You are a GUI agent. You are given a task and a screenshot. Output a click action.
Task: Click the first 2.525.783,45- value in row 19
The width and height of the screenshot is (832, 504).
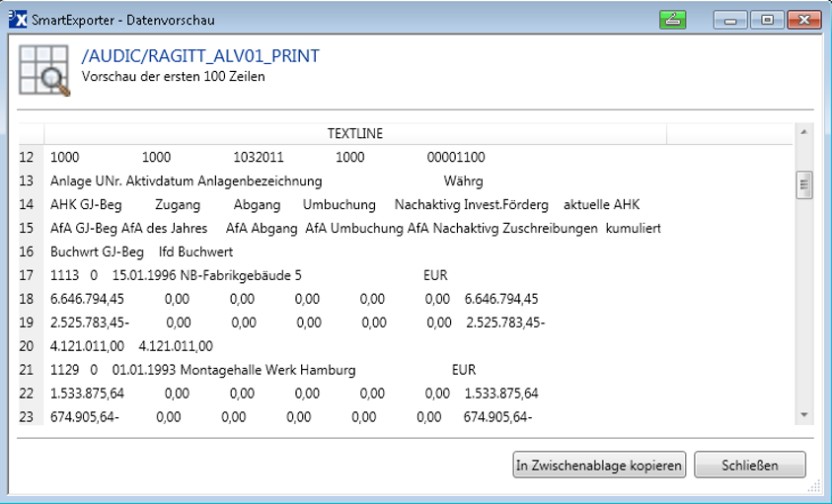[x=90, y=323]
